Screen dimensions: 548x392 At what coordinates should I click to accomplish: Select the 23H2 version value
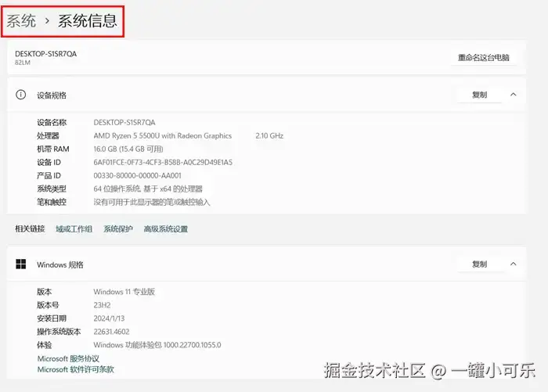point(102,305)
